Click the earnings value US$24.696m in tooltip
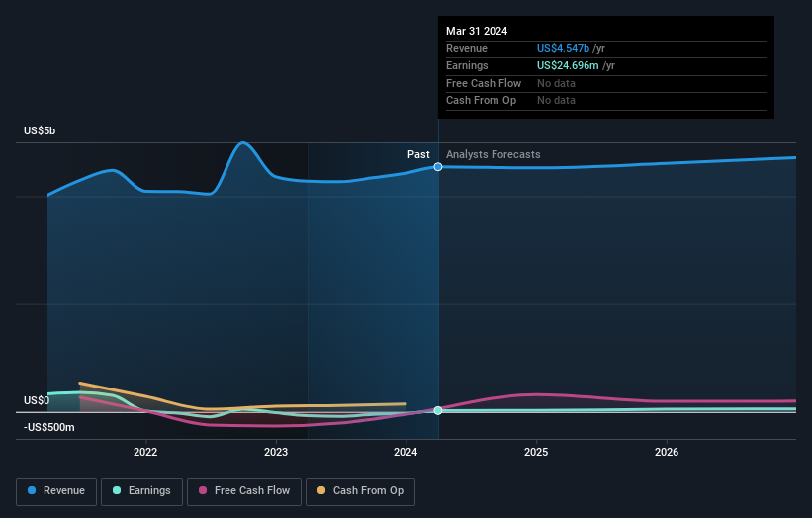 568,65
